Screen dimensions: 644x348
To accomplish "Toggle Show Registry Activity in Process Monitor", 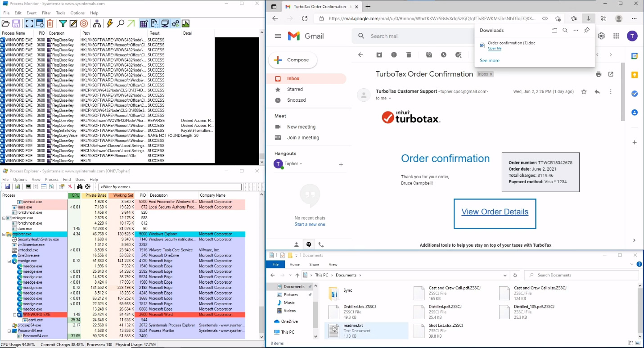I will pyautogui.click(x=144, y=23).
